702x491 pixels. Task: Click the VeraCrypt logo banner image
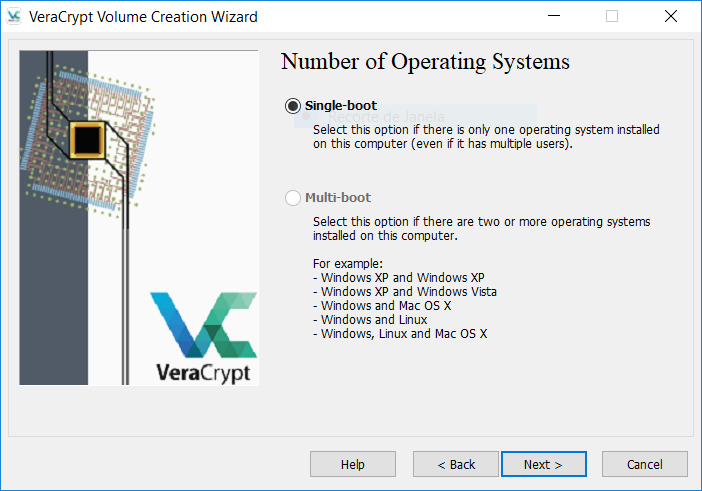click(x=139, y=218)
